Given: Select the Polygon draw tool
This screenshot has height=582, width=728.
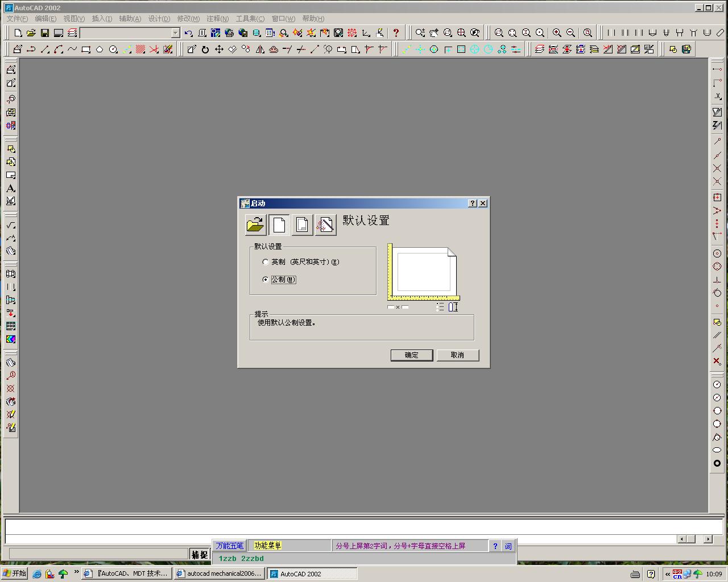Looking at the screenshot, I should pos(100,49).
